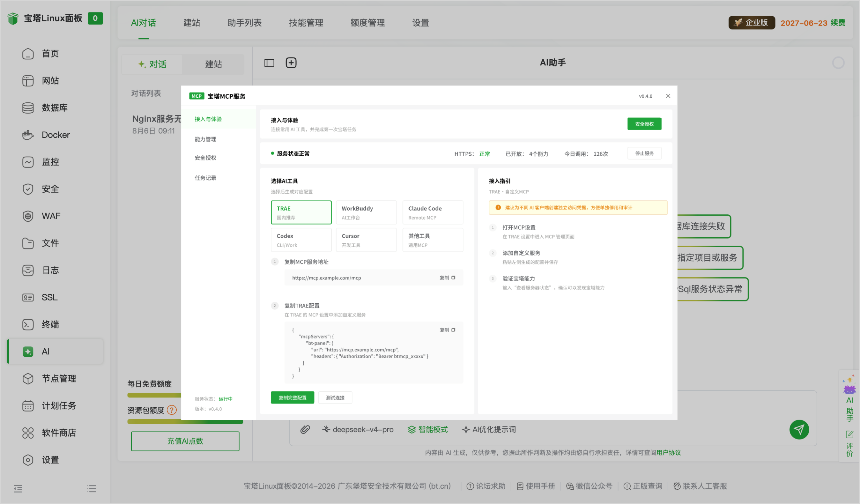
Task: Select the WorkBuddy tool card
Action: pos(366,212)
